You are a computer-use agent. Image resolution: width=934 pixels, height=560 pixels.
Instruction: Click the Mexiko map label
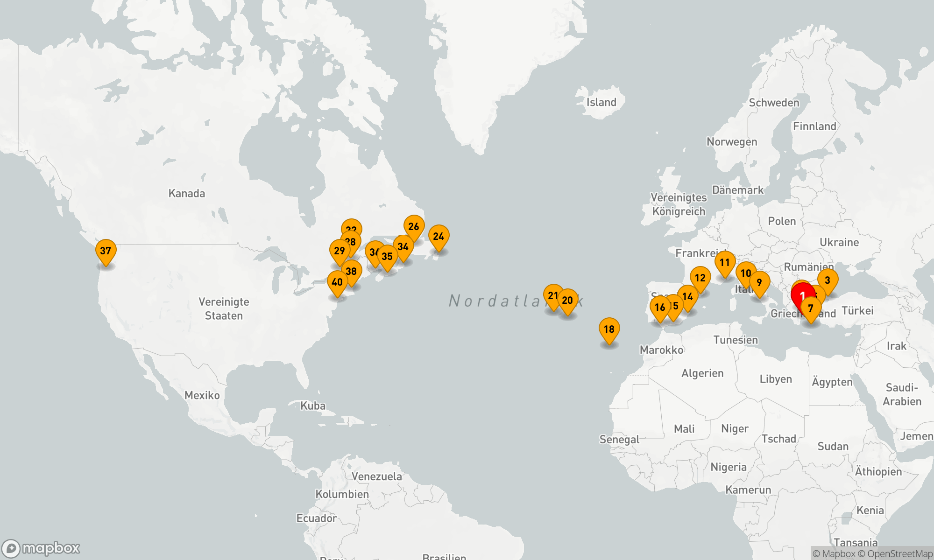[x=202, y=395]
